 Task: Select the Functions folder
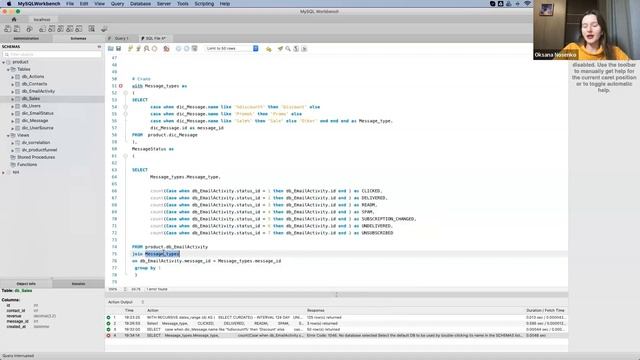pos(27,164)
